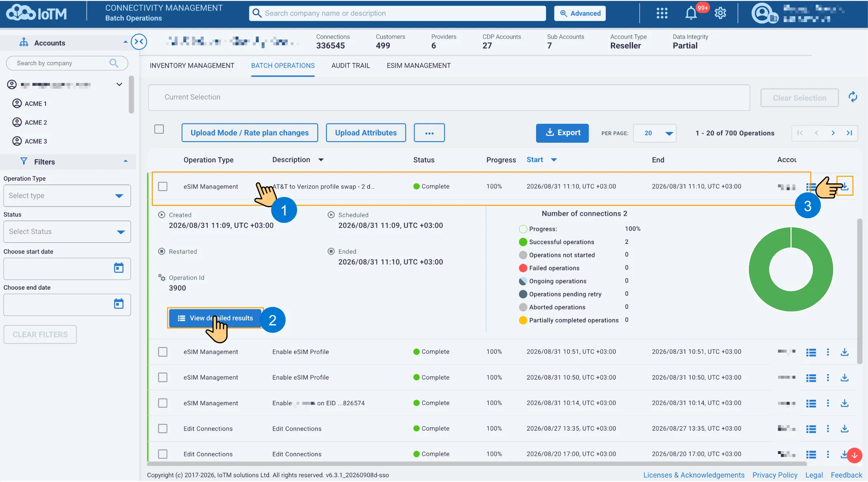868x482 pixels.
Task: Download 10:51 Enable eSIM Profile results
Action: (845, 352)
